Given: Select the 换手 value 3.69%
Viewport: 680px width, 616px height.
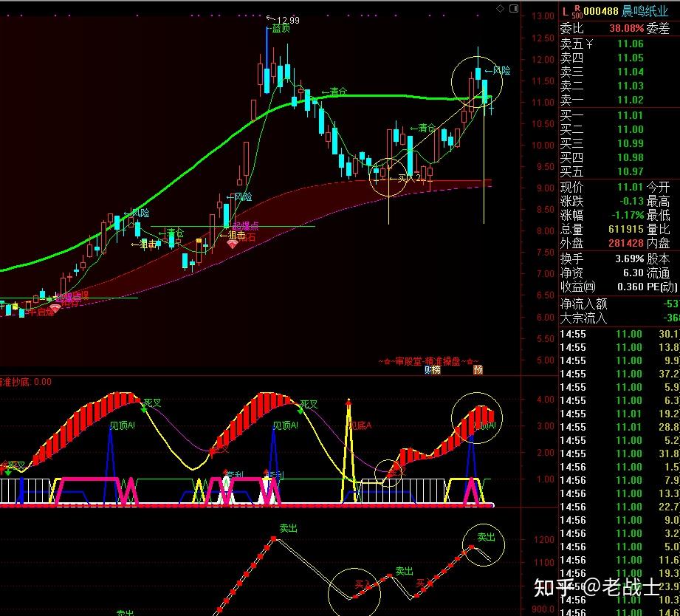Looking at the screenshot, I should tap(630, 259).
